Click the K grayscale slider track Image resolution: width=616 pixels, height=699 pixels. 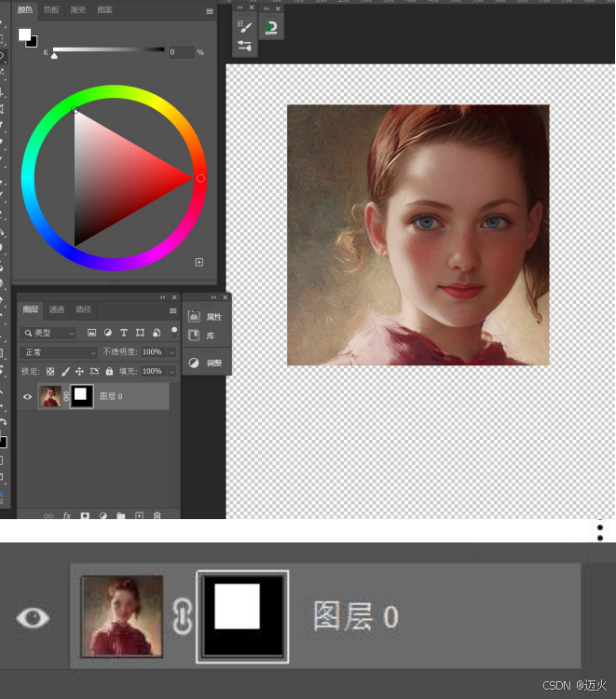(109, 49)
